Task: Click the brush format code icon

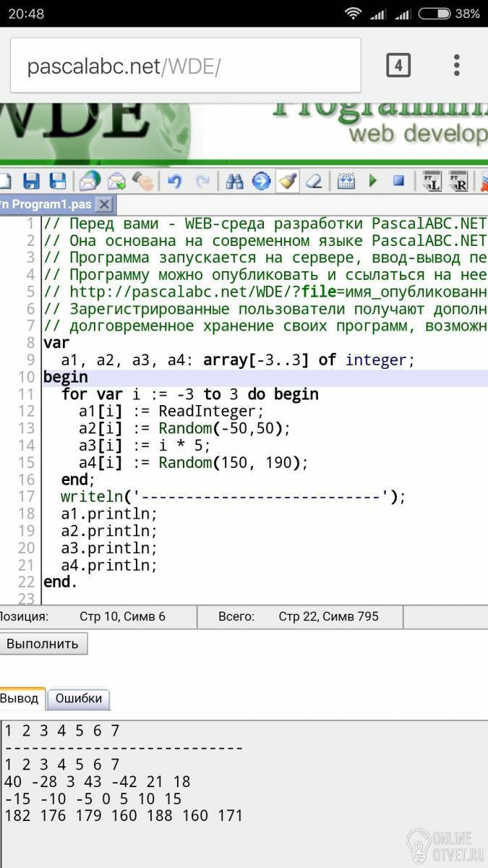Action: (x=287, y=181)
